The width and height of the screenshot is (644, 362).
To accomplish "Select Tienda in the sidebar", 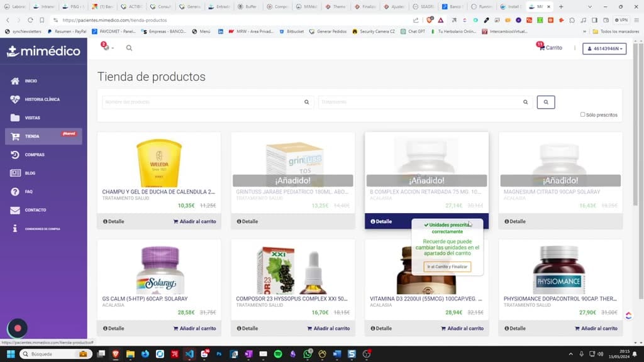I will [x=43, y=136].
